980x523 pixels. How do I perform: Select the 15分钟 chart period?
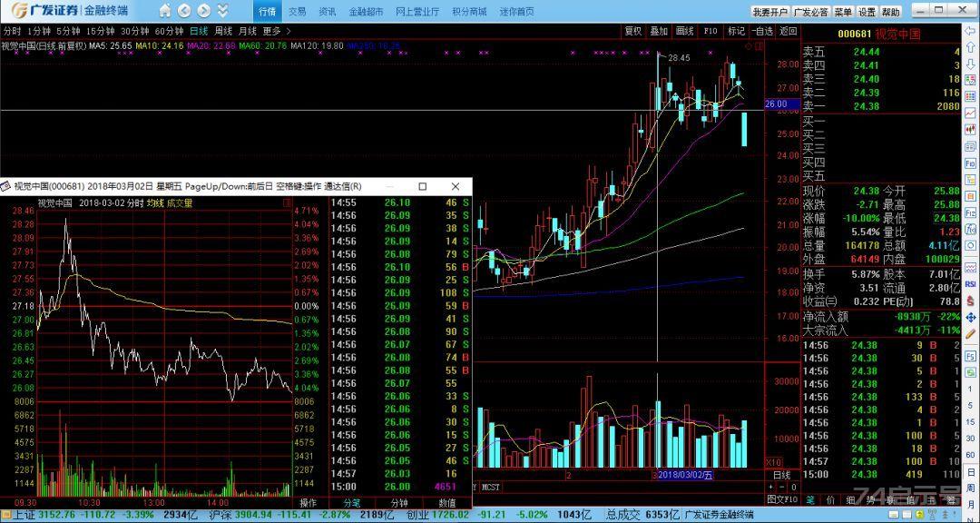(101, 31)
